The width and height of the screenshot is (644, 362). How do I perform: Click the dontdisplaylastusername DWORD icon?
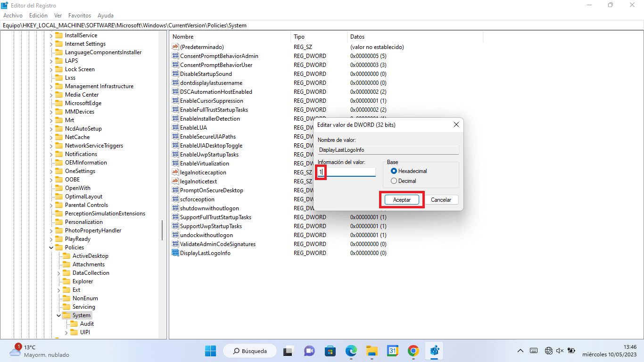point(175,83)
